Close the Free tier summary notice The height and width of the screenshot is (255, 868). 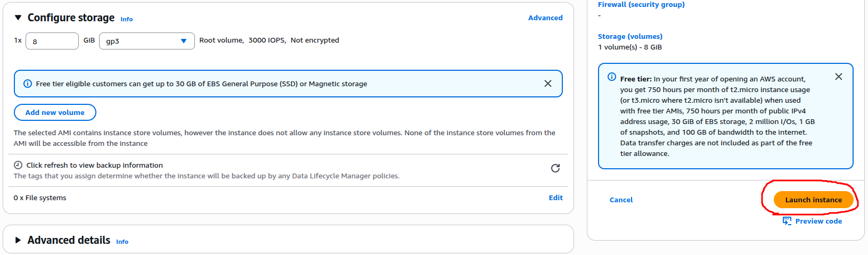tap(838, 77)
